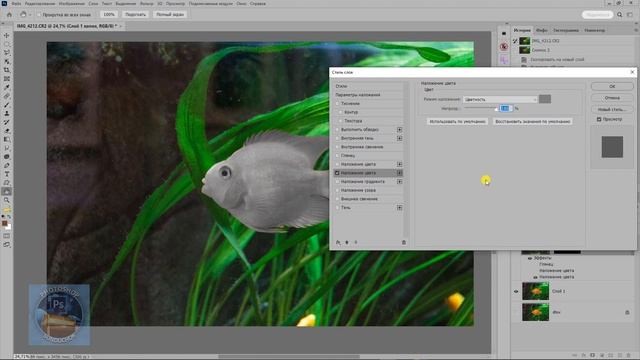Viewport: 640px width, 360px height.
Task: Click the fx icon in Layer Style dialog
Action: (x=338, y=242)
